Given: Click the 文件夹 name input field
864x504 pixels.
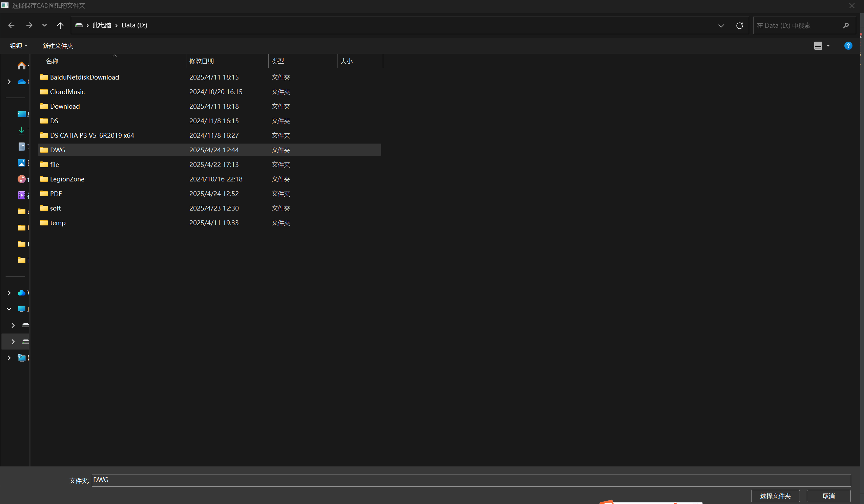Looking at the screenshot, I should click(x=471, y=480).
